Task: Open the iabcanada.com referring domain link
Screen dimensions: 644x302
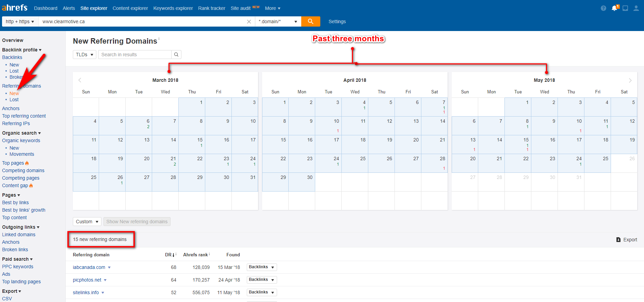Action: pos(89,267)
